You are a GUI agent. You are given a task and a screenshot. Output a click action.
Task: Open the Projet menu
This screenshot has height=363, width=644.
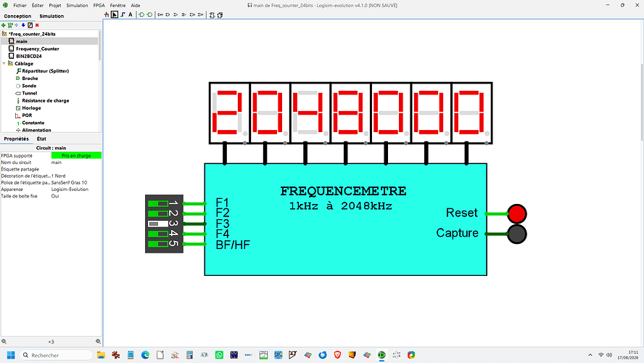pos(54,5)
